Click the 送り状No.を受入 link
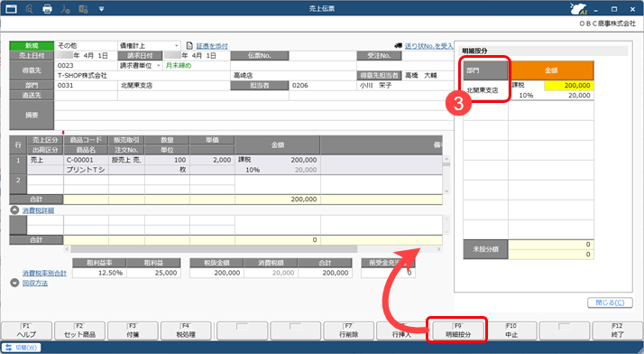Viewport: 644px width, 354px height. (428, 46)
